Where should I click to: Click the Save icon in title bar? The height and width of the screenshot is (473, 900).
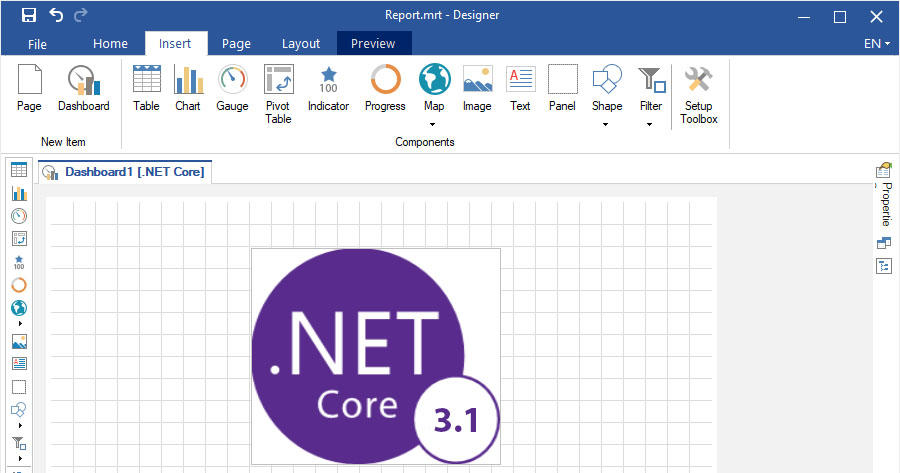[x=29, y=15]
